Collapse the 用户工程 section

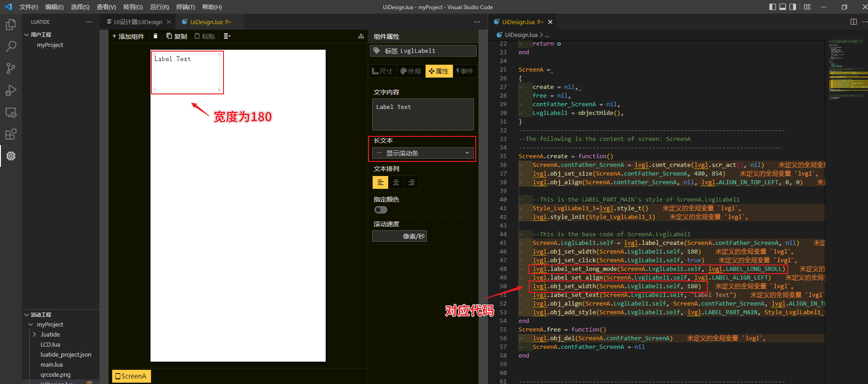(x=27, y=35)
